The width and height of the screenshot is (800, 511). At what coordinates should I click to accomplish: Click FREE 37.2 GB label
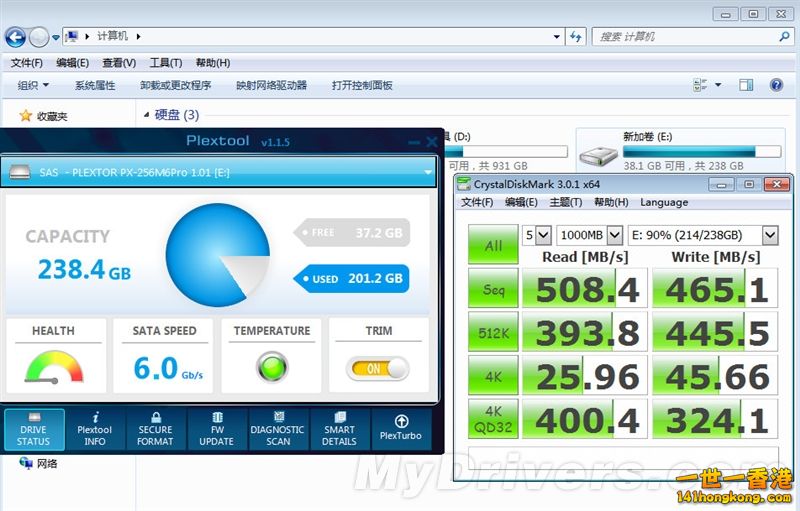click(x=352, y=233)
